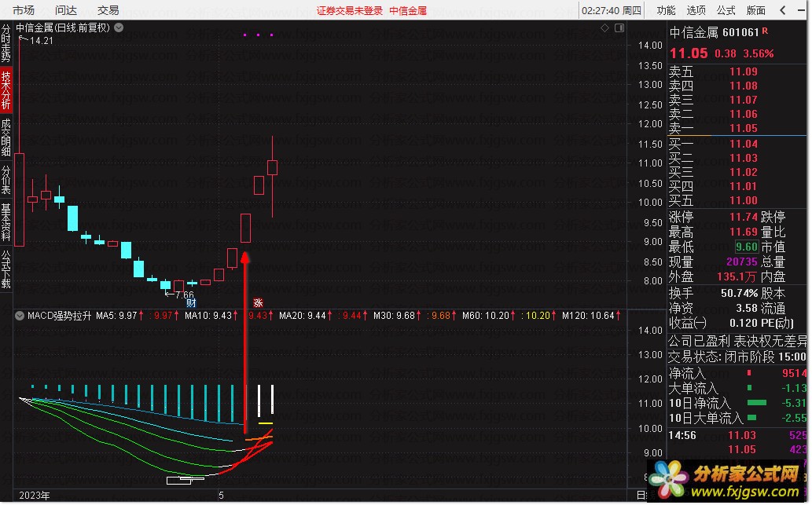Click the 证券交易未登录 login link

pos(350,10)
